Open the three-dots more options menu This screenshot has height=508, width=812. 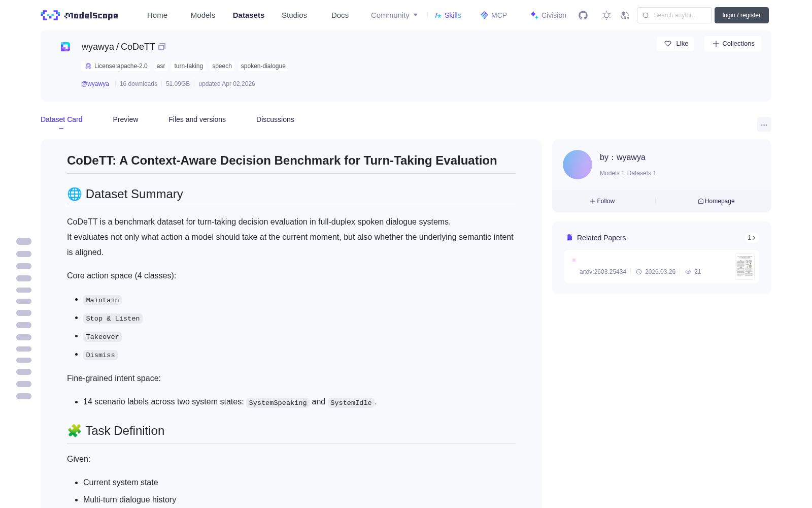pos(764,124)
